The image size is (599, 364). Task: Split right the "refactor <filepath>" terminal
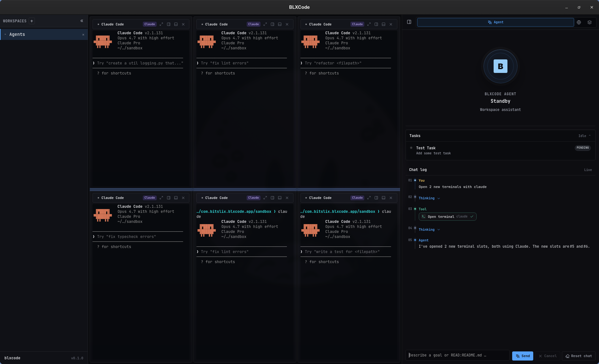coord(376,24)
